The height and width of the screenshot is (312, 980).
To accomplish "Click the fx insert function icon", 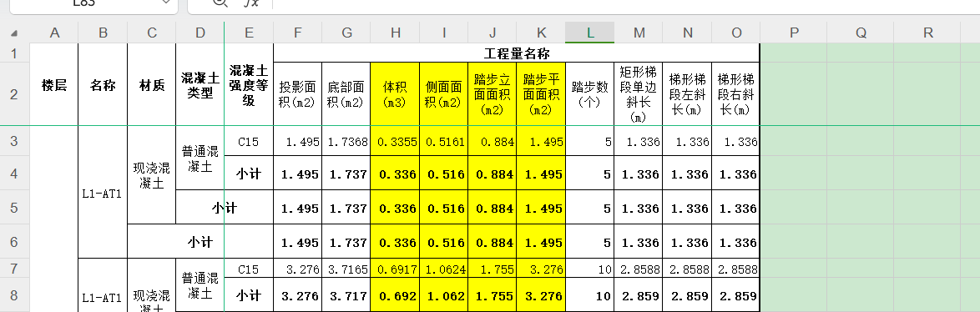I will pos(250,3).
